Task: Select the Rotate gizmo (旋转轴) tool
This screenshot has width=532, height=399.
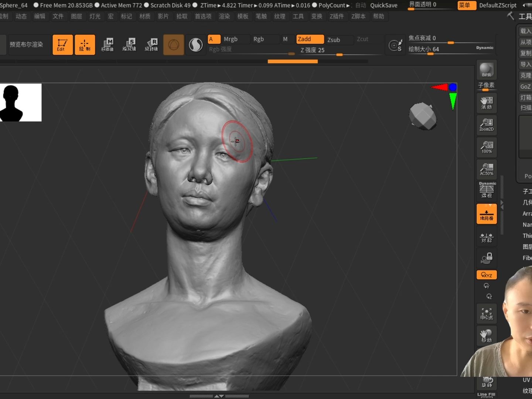Action: pyautogui.click(x=151, y=45)
